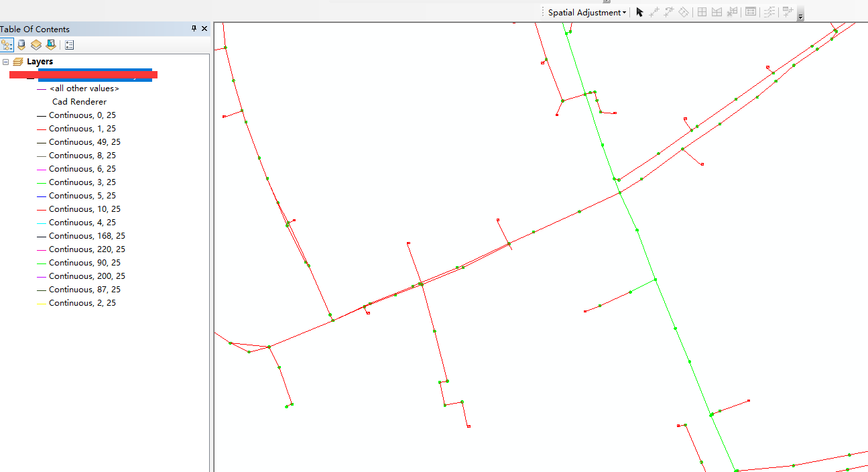Click the Clear Limited Adjustment Area icon
Viewport: 868px width, 472px height.
732,12
